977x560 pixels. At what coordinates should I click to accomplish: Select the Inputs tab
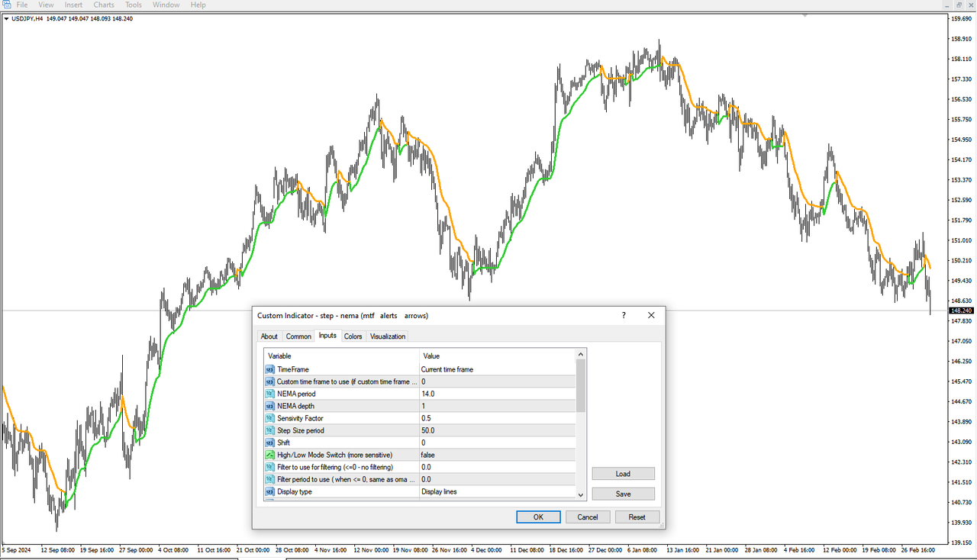(327, 336)
